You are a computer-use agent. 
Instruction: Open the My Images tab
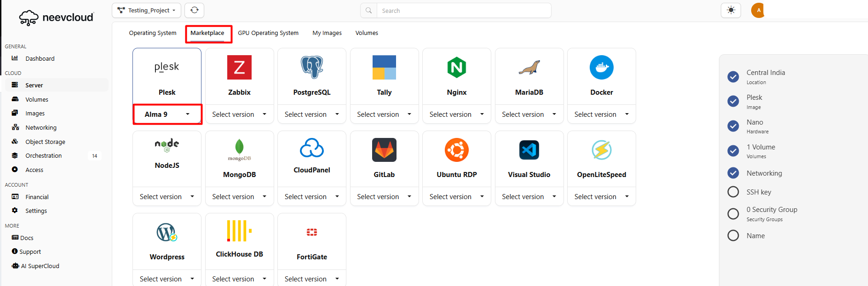(327, 33)
